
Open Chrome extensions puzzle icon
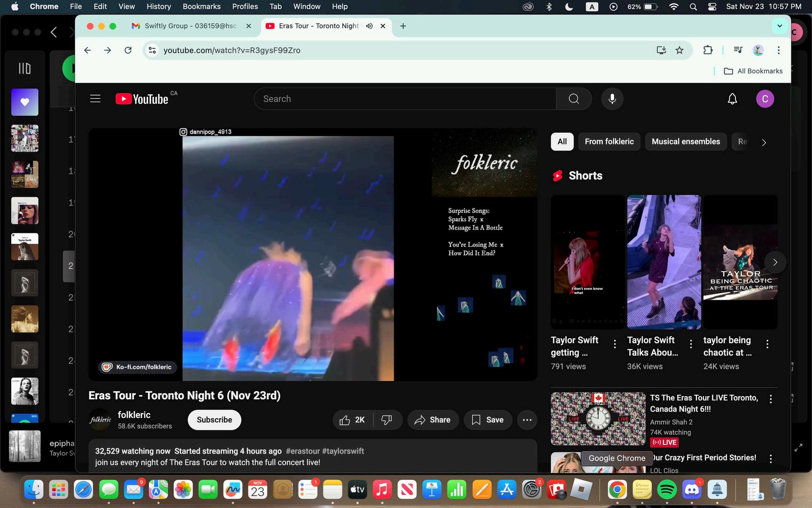pos(708,50)
